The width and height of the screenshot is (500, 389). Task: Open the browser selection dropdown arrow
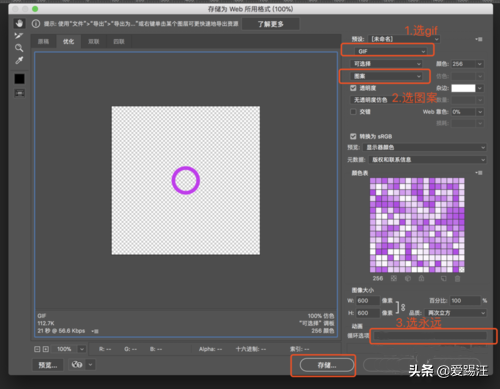coord(91,365)
